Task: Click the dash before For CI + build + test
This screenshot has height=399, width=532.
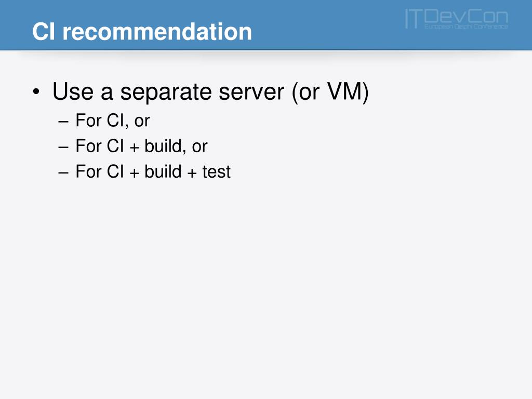Action: click(63, 172)
